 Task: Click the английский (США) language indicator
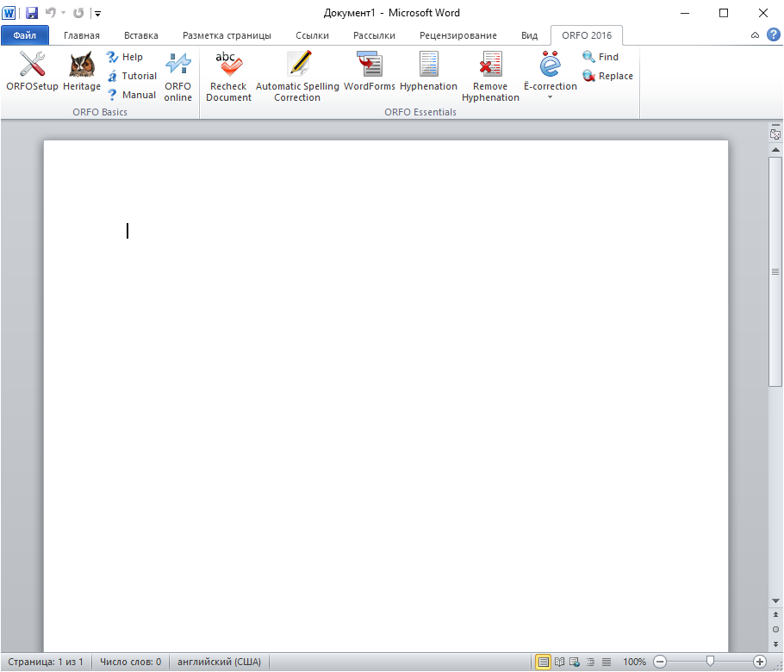click(219, 662)
